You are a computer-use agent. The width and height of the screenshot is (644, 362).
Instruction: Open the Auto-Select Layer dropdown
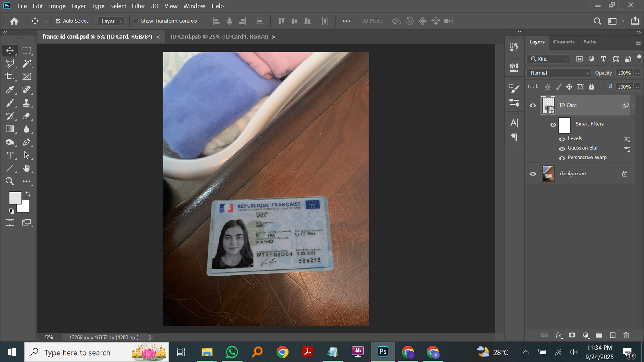[x=111, y=21]
